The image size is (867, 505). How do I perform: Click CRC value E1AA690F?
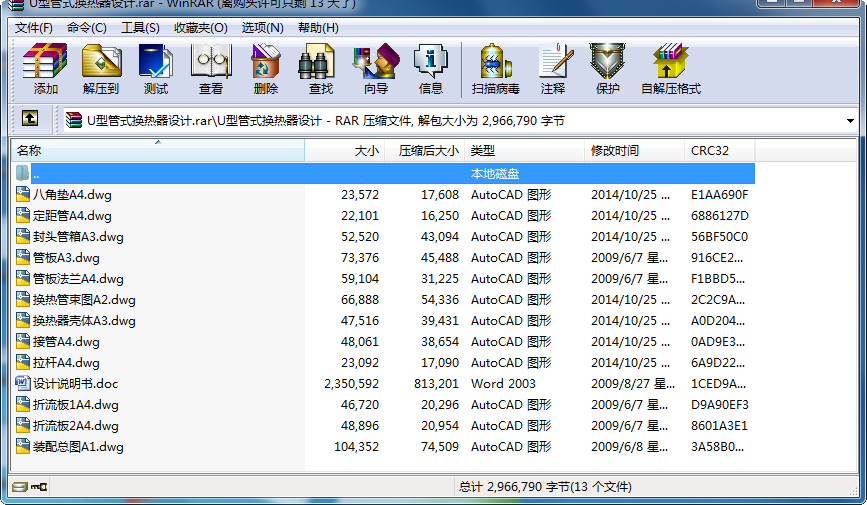click(719, 195)
